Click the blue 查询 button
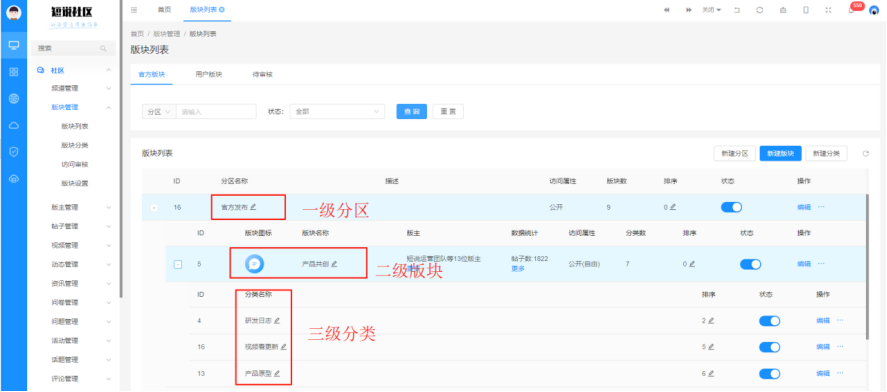887x392 pixels. (412, 111)
